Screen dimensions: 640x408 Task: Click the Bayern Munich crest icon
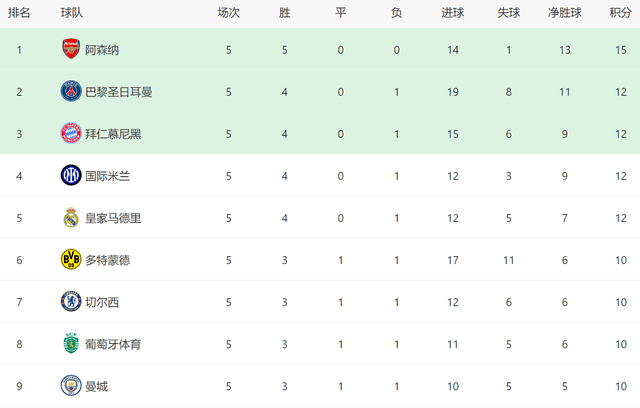coord(70,133)
